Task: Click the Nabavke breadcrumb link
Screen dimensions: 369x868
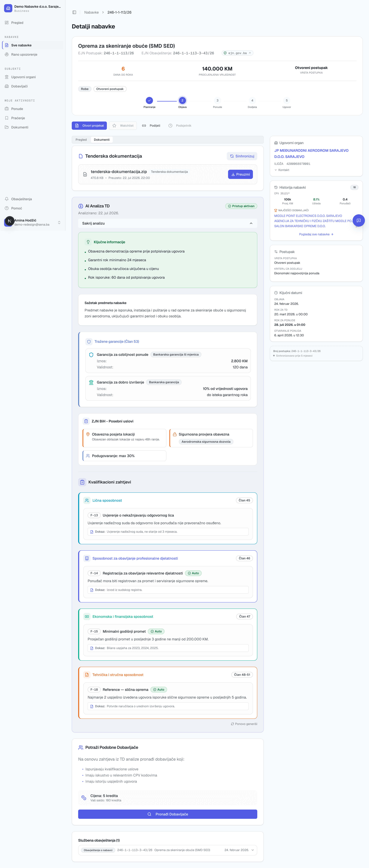Action: 92,12
